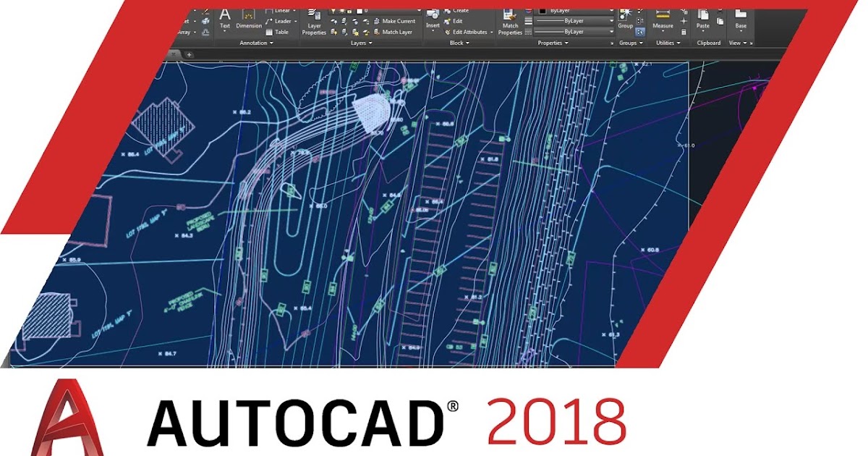Click the new drawing tab plus button
Image resolution: width=868 pixels, height=456 pixels.
pos(190,54)
